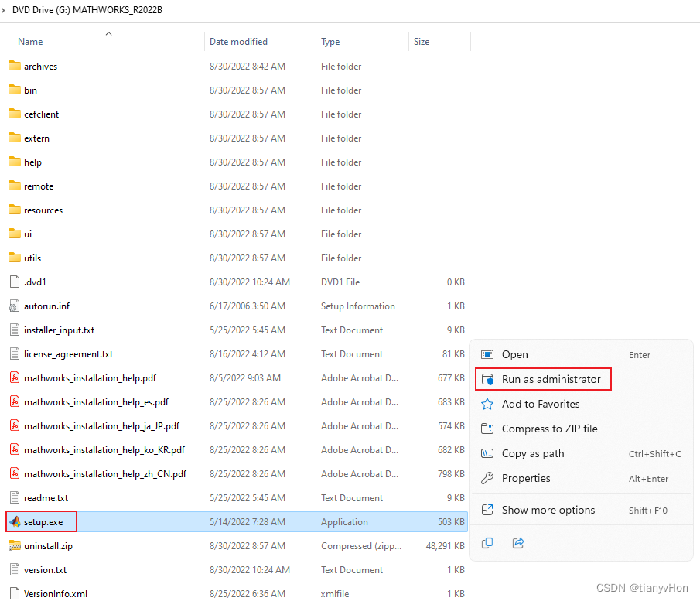The image size is (700, 601).
Task: Click the uninstall.zip compressed folder icon
Action: click(x=15, y=546)
